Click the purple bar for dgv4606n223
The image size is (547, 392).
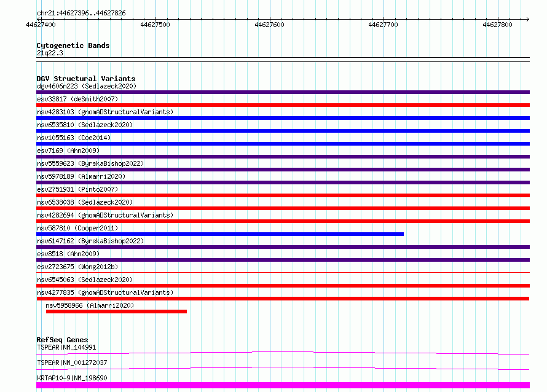click(x=283, y=92)
